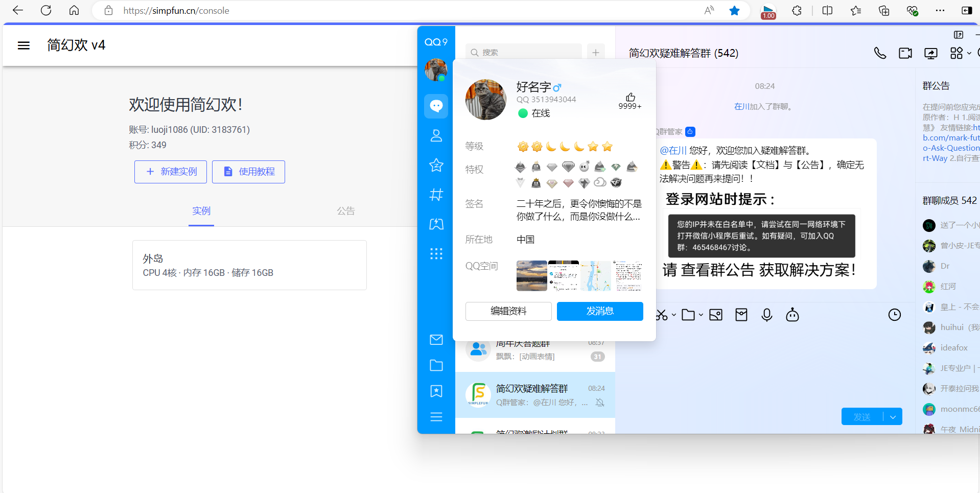Start voice message with microphone
The width and height of the screenshot is (980, 493).
click(767, 315)
